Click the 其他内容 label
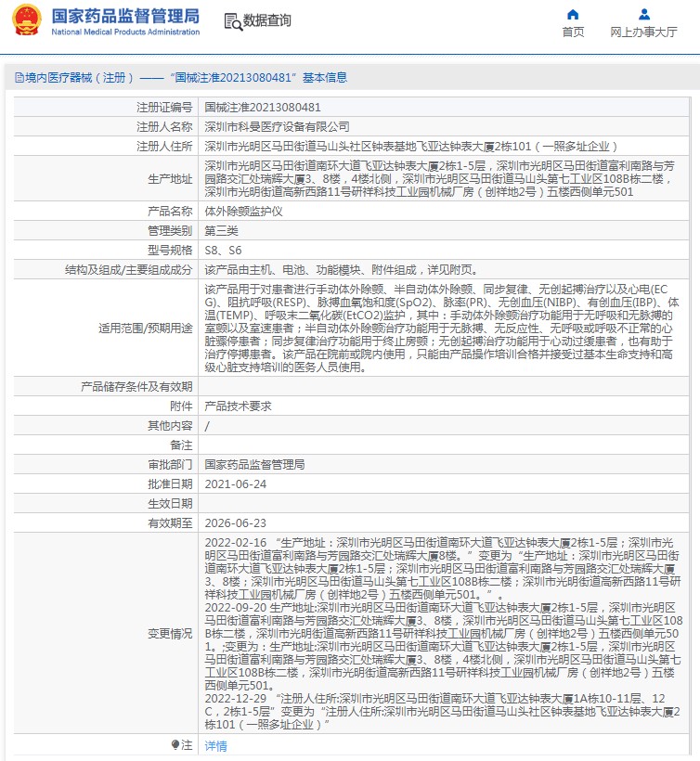This screenshot has height=761, width=700. (171, 426)
